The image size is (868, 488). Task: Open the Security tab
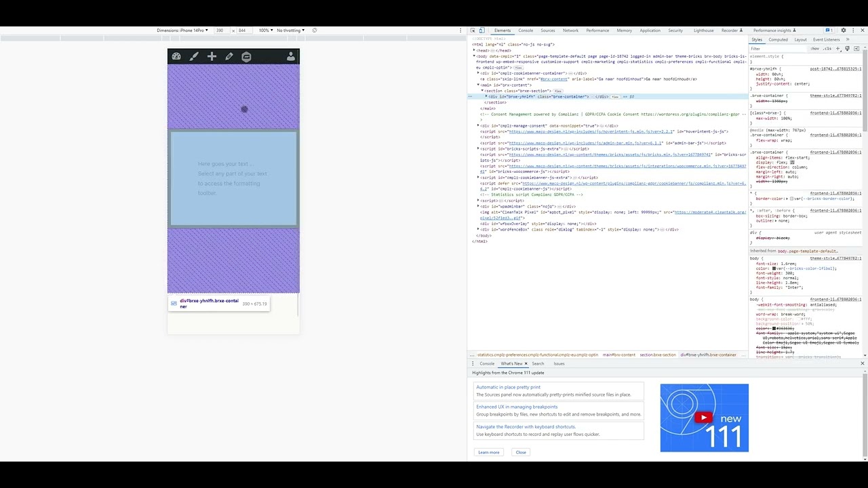click(675, 30)
